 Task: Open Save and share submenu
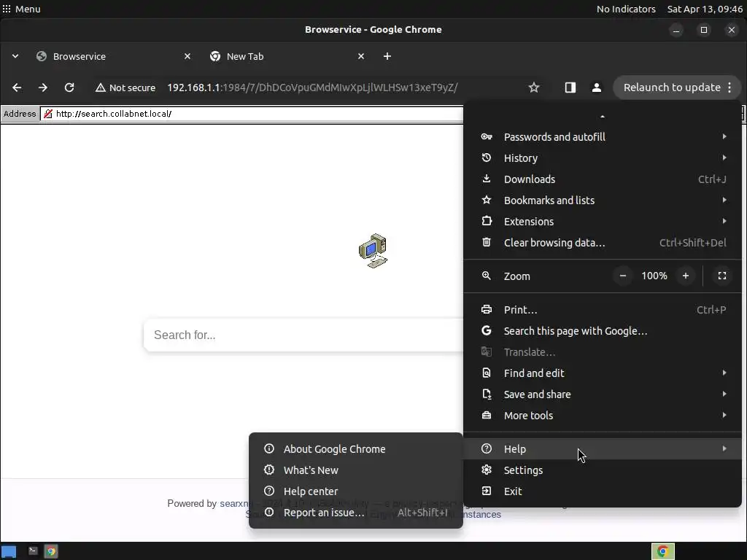tap(603, 394)
